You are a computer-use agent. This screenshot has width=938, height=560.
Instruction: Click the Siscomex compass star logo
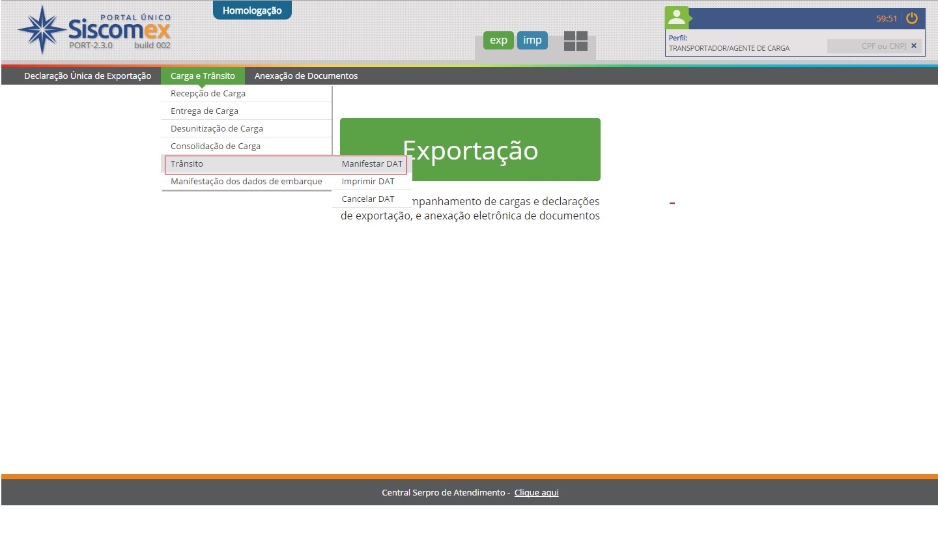42,29
